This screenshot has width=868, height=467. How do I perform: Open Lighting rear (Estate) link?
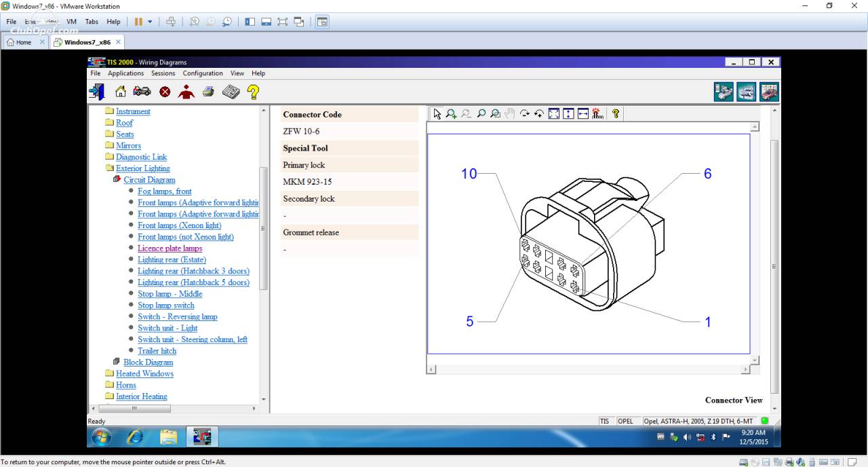coord(172,259)
